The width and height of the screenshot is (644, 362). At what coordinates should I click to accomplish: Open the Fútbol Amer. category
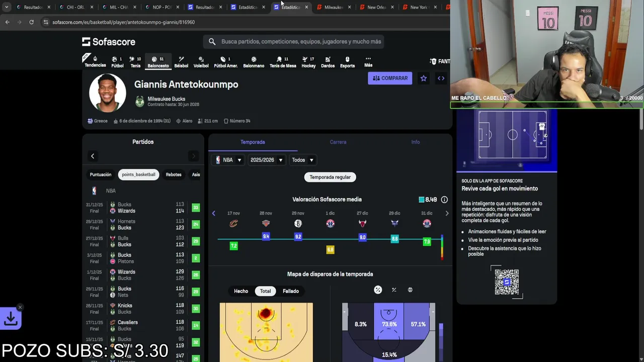pyautogui.click(x=225, y=62)
